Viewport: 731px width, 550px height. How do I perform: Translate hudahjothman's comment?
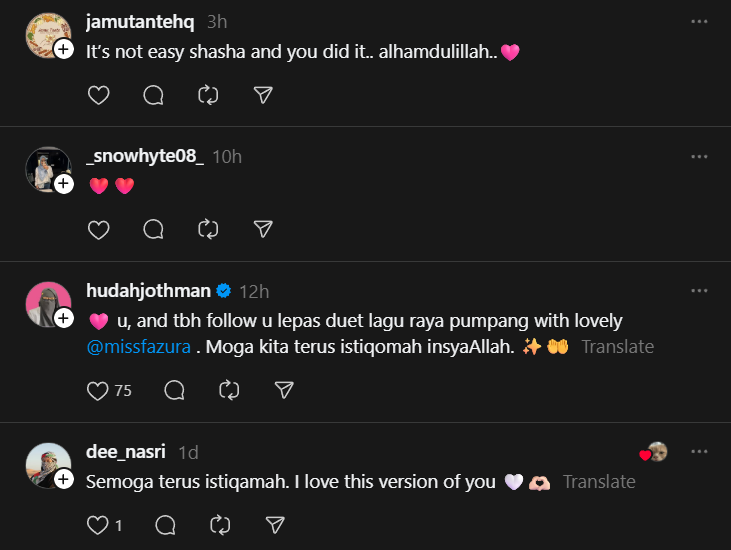coord(617,347)
